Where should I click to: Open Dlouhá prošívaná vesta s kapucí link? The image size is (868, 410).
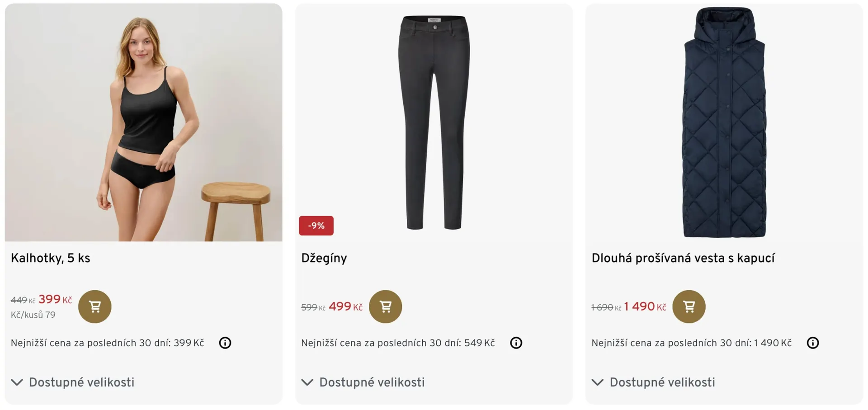[x=683, y=258]
